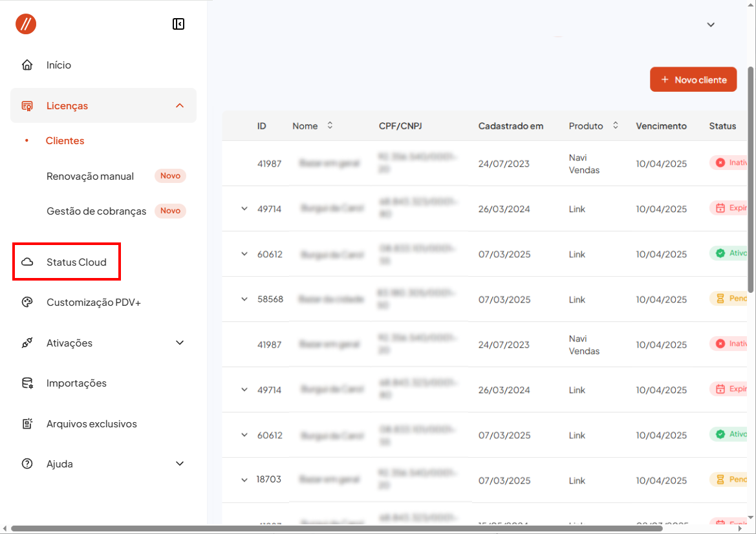Open Renovação manual menu item
Viewport: 756px width, 534px height.
tap(91, 176)
